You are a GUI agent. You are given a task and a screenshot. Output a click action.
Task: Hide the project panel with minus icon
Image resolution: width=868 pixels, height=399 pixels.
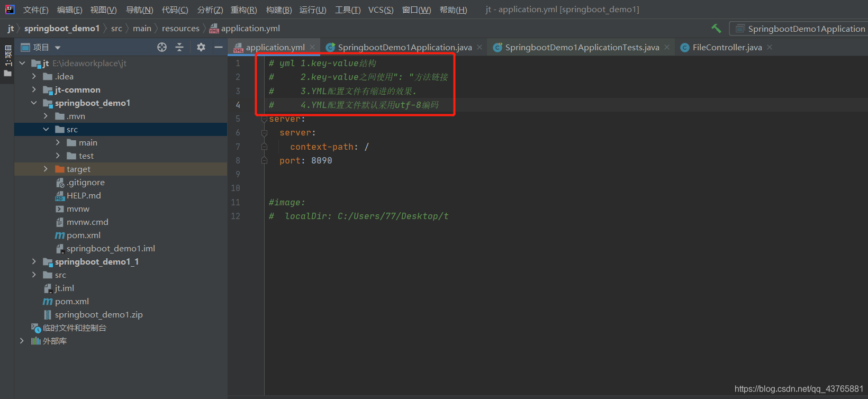click(218, 47)
